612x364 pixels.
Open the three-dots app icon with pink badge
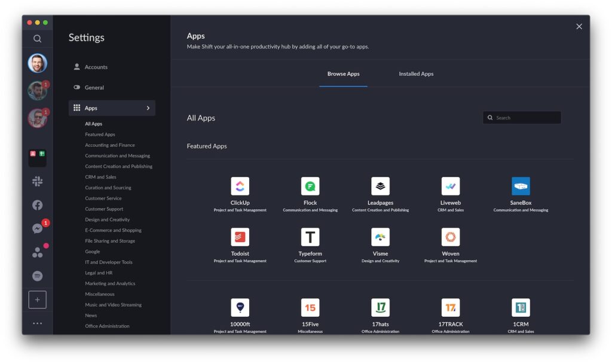click(38, 252)
